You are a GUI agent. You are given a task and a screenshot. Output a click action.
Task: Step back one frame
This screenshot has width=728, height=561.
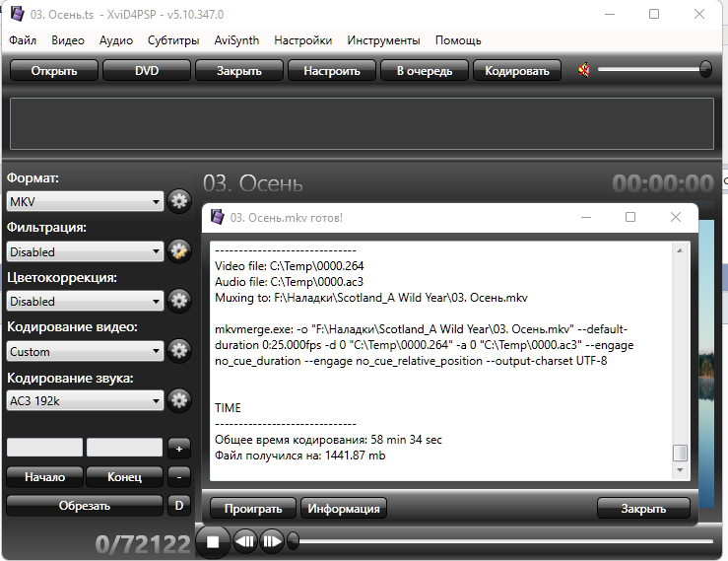pyautogui.click(x=244, y=541)
